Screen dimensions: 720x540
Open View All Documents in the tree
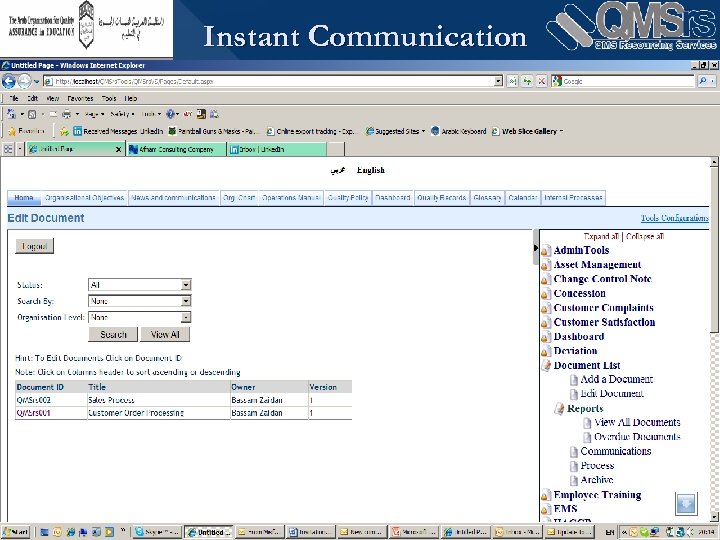coord(637,422)
